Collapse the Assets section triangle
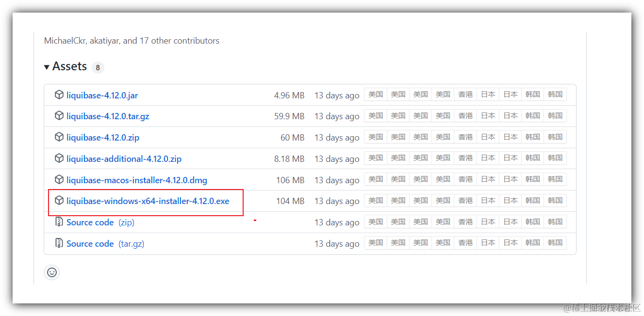The height and width of the screenshot is (316, 644). [x=47, y=67]
